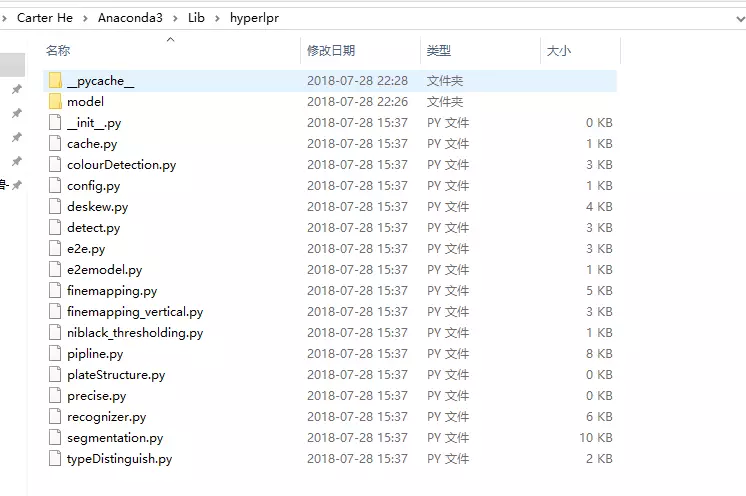Navigate to Anaconda3 in breadcrumb
746x496 pixels.
coord(130,18)
